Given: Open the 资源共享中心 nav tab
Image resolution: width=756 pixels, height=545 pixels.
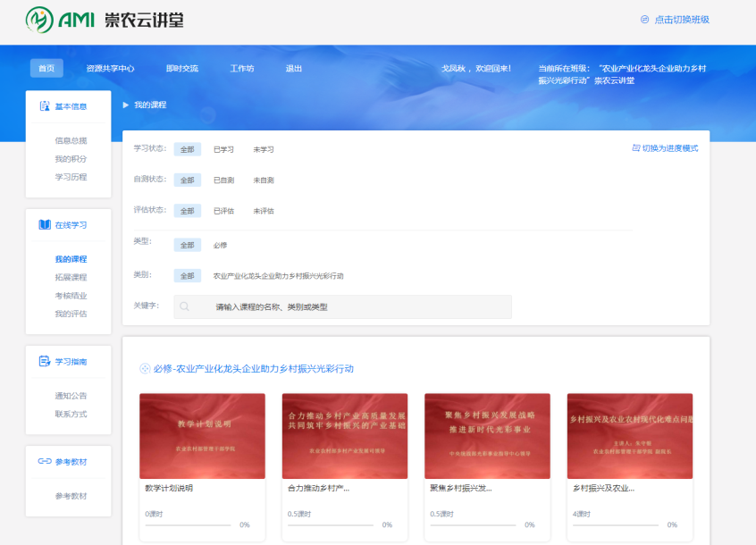Looking at the screenshot, I should (110, 69).
